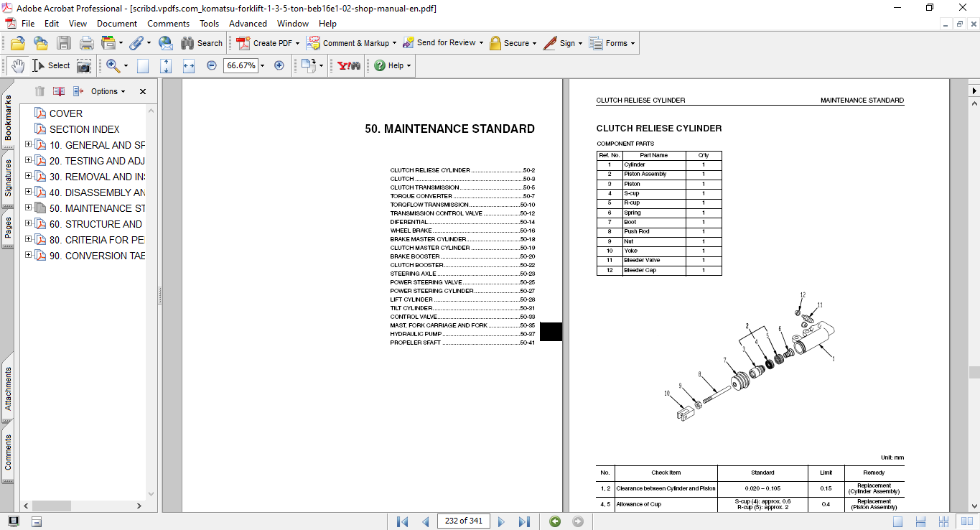The image size is (980, 530).
Task: Click the page number input field
Action: point(463,521)
